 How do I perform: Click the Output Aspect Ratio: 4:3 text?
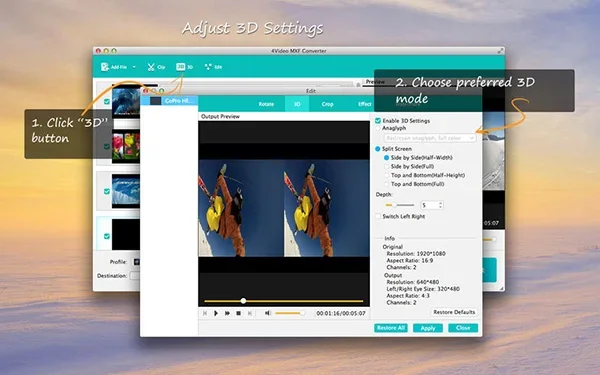coord(408,296)
